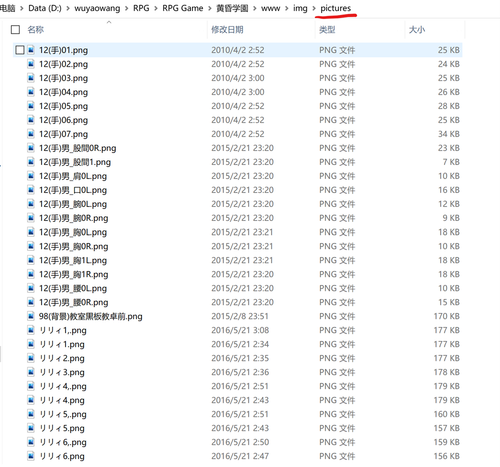Image resolution: width=500 pixels, height=467 pixels.
Task: Click date 2016/5/21 3:08
Action: click(x=240, y=330)
